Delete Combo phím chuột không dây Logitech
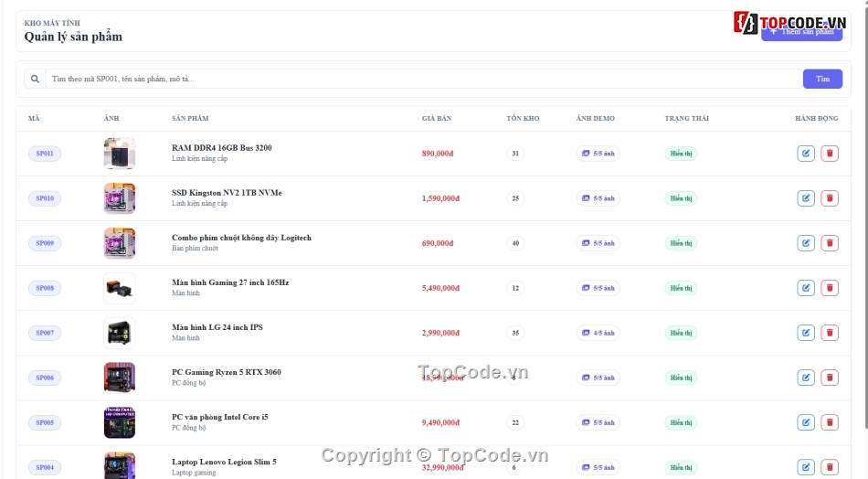 pos(830,243)
